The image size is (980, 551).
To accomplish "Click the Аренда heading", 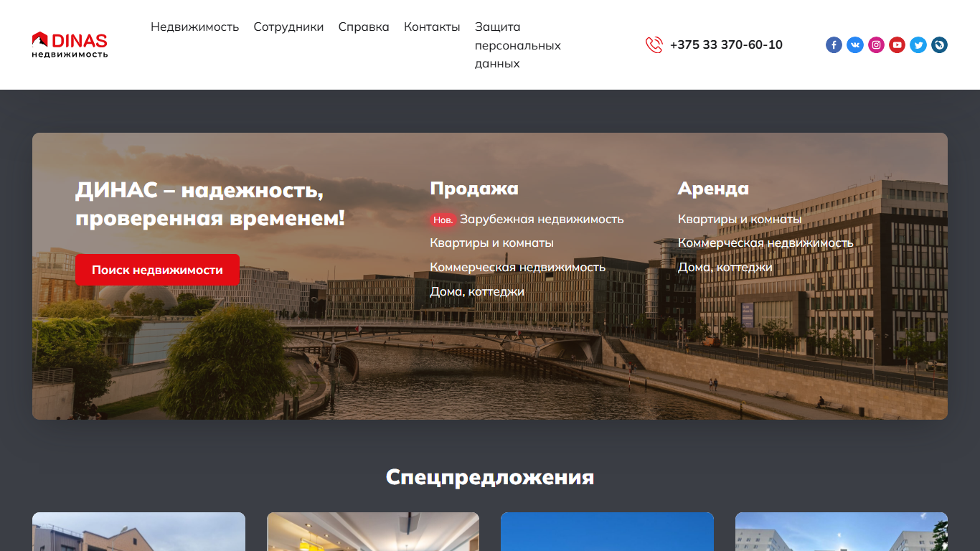I will 713,188.
